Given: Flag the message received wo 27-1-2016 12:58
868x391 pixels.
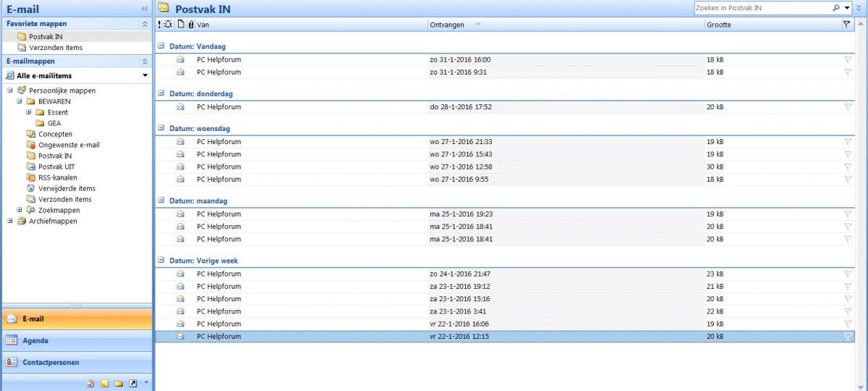Looking at the screenshot, I should point(847,167).
